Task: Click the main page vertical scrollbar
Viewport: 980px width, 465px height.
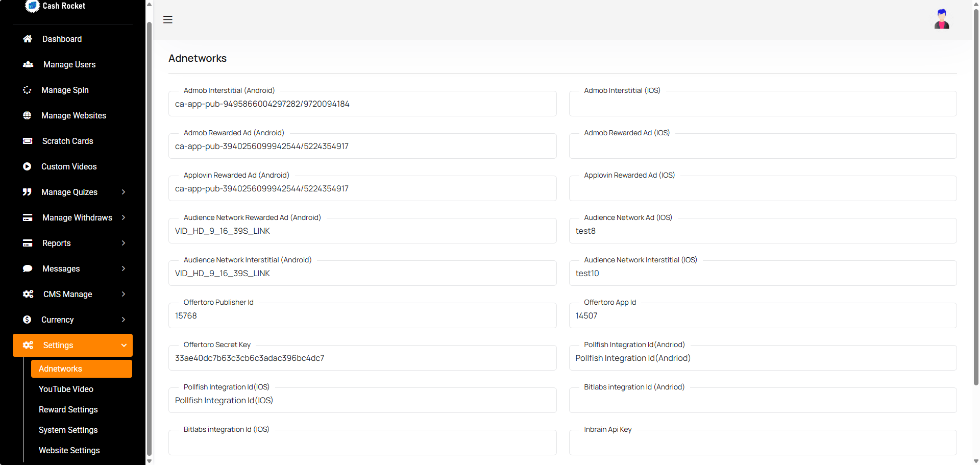Action: (x=976, y=204)
